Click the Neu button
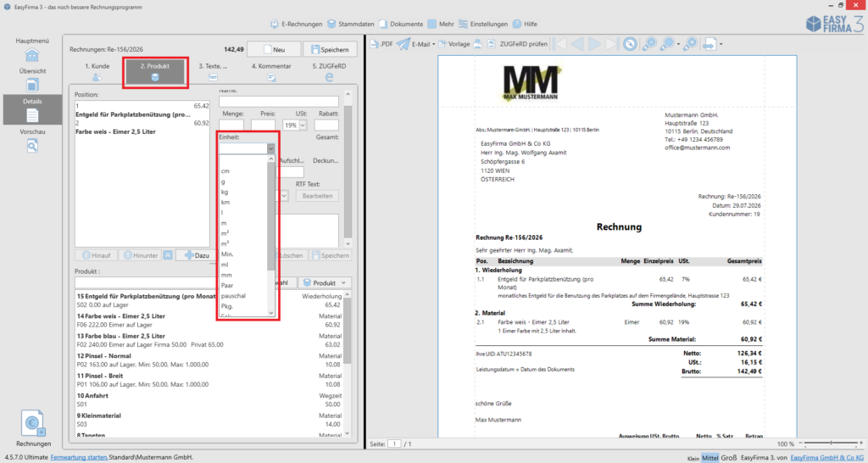This screenshot has width=868, height=463. [274, 49]
